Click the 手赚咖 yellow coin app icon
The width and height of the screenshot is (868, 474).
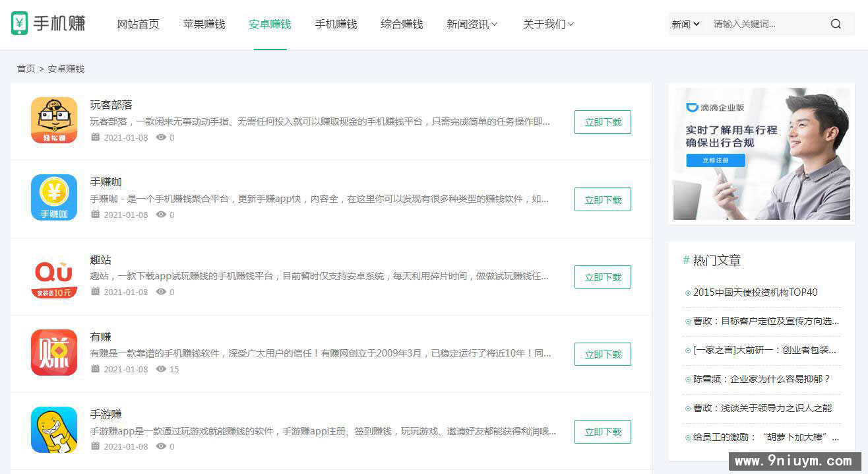click(53, 197)
